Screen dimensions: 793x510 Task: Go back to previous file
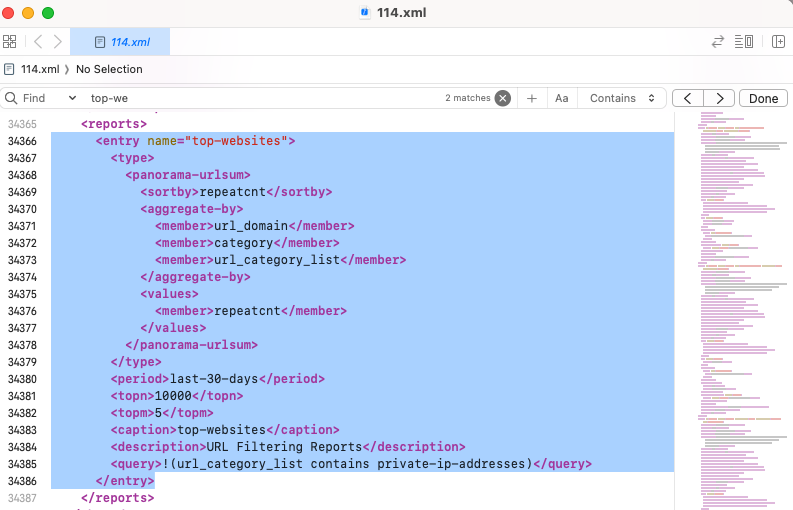38,42
